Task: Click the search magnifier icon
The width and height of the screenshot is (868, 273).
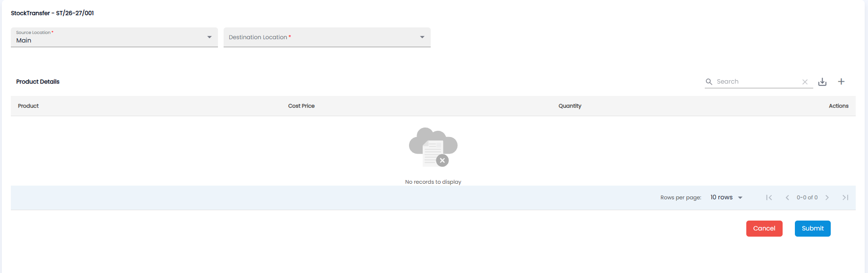Action: (709, 82)
